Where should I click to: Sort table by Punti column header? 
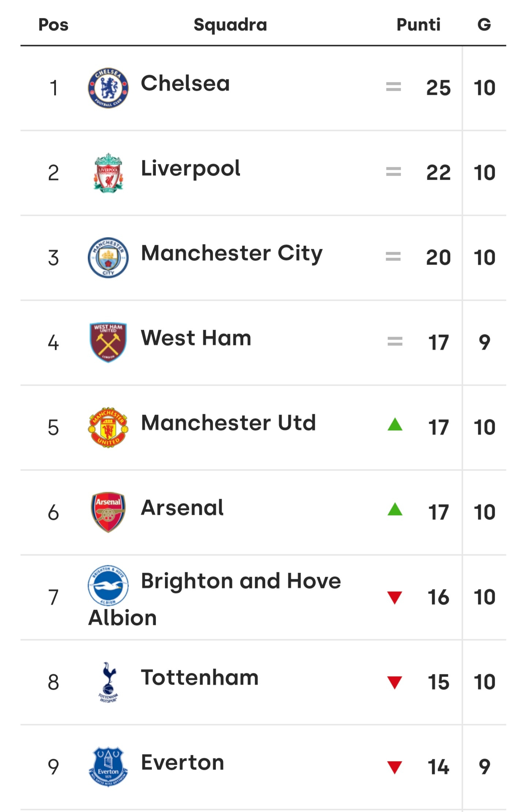click(419, 25)
